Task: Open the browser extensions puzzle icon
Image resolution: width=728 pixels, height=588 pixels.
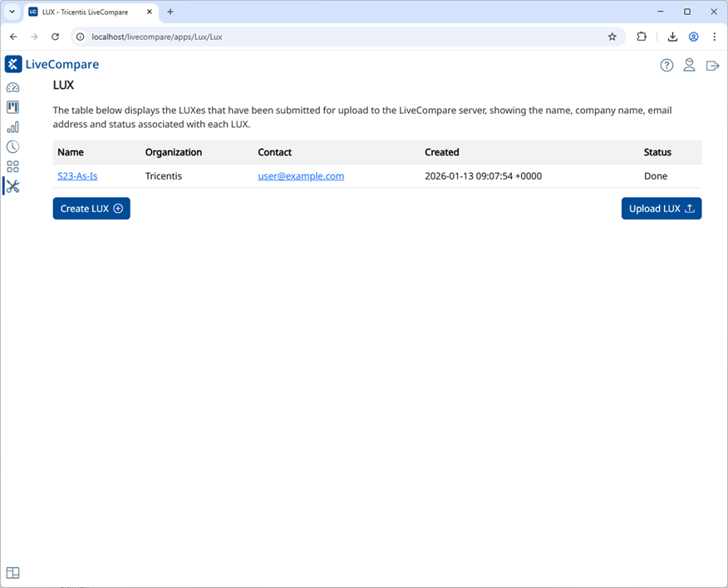Action: point(642,37)
